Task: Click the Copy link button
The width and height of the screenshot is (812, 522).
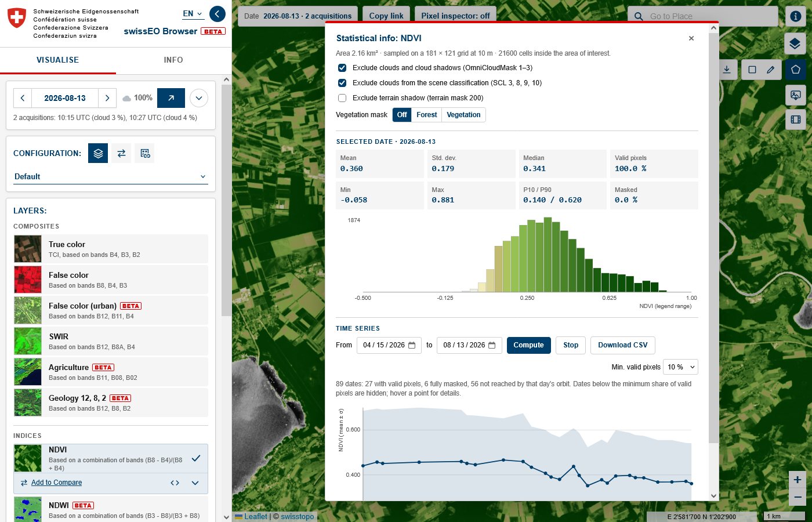Action: click(x=386, y=16)
